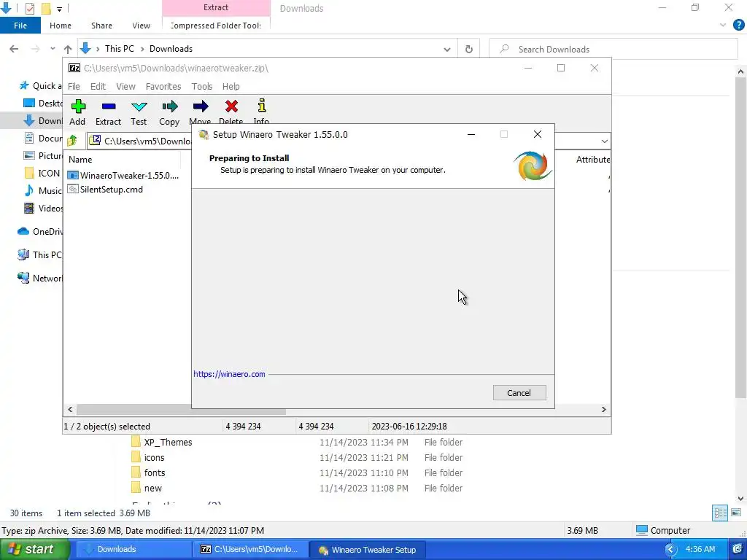Cancel the Winaero Tweaker setup
The width and height of the screenshot is (747, 560).
click(519, 393)
